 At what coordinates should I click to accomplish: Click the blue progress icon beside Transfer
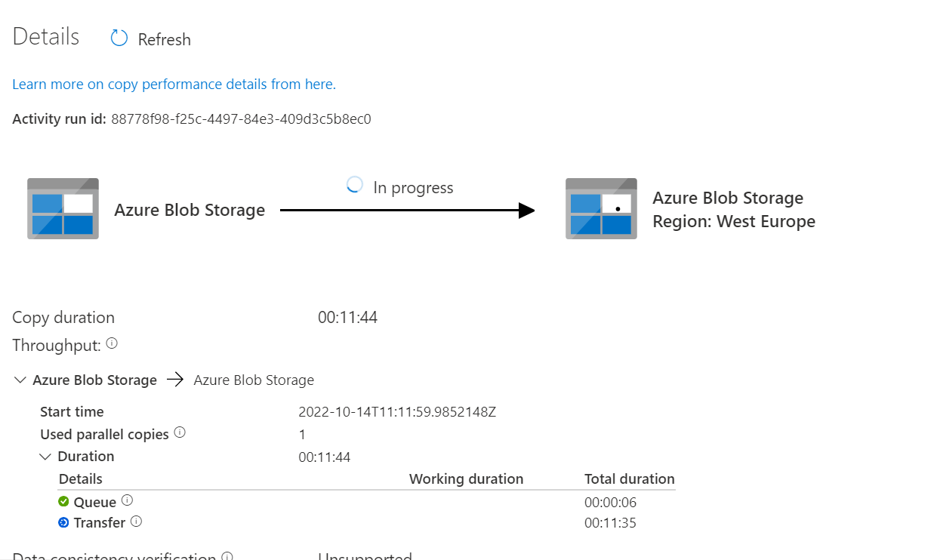pos(64,522)
